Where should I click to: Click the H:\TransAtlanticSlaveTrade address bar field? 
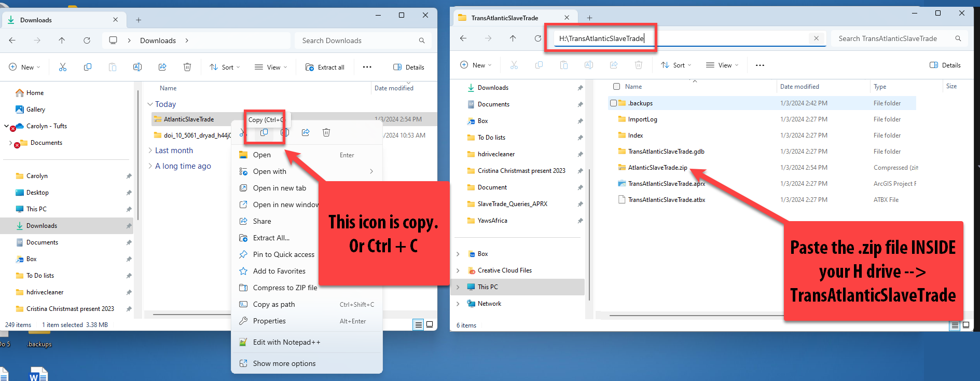point(680,38)
